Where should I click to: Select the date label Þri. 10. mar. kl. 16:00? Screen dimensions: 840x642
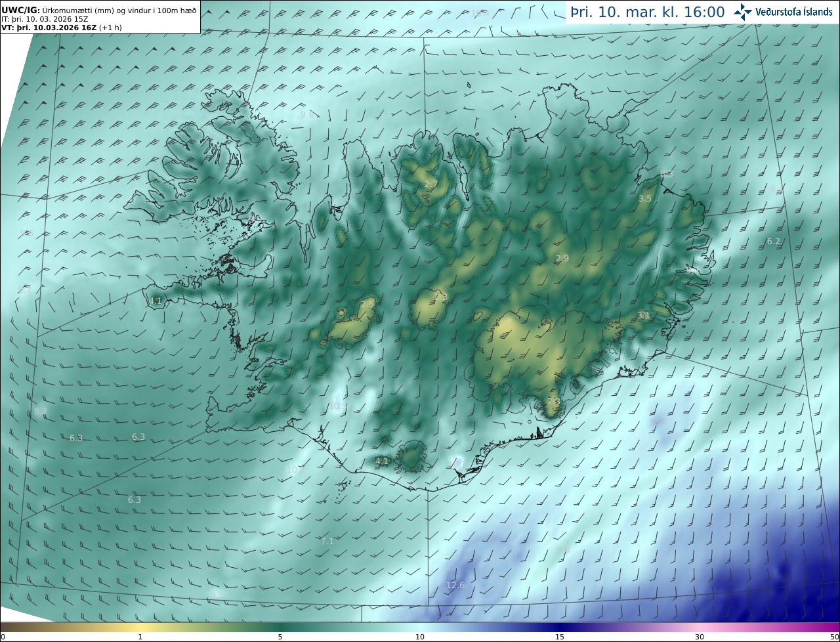click(x=648, y=12)
